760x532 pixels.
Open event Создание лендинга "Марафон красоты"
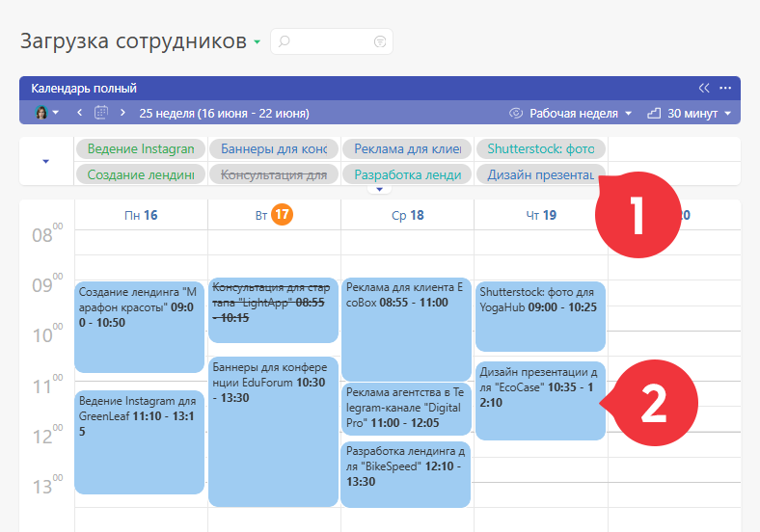(x=139, y=327)
